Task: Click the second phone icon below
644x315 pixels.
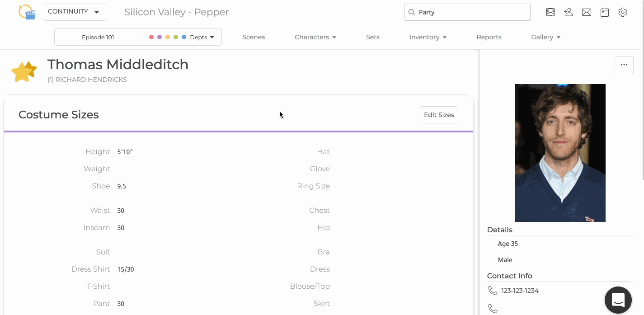Action: pyautogui.click(x=493, y=309)
